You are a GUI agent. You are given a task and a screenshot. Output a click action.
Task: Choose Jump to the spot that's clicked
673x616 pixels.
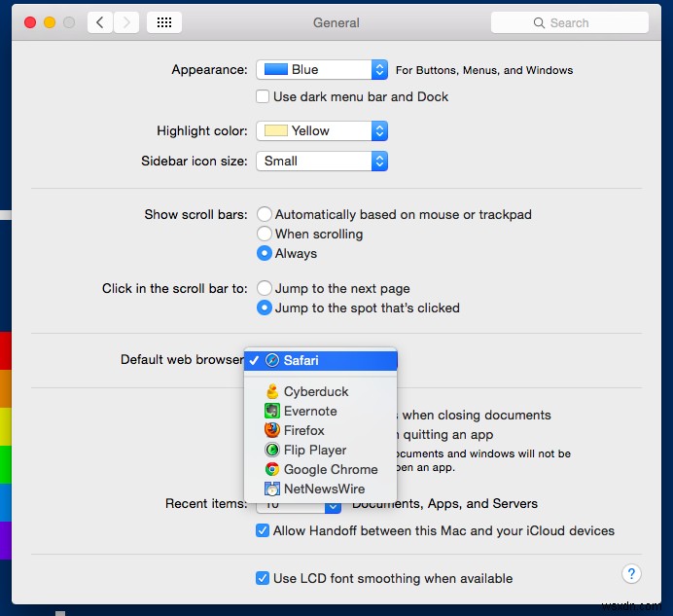point(264,308)
